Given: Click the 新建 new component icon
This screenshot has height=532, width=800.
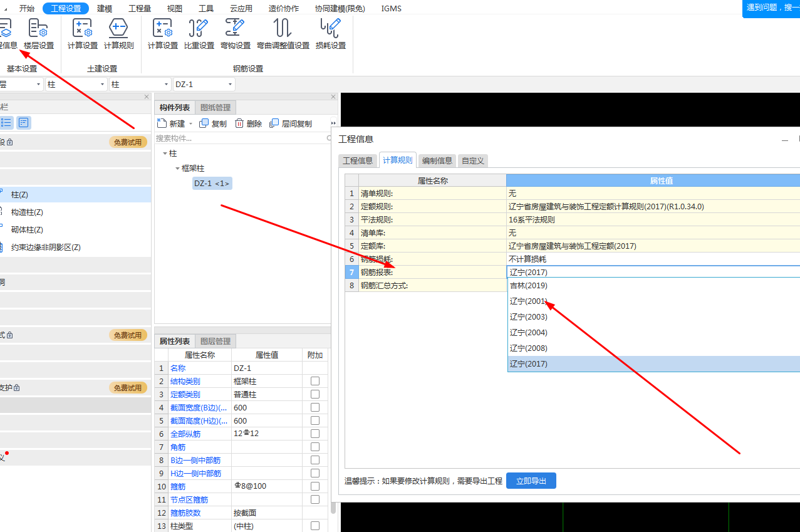Looking at the screenshot, I should (162, 123).
